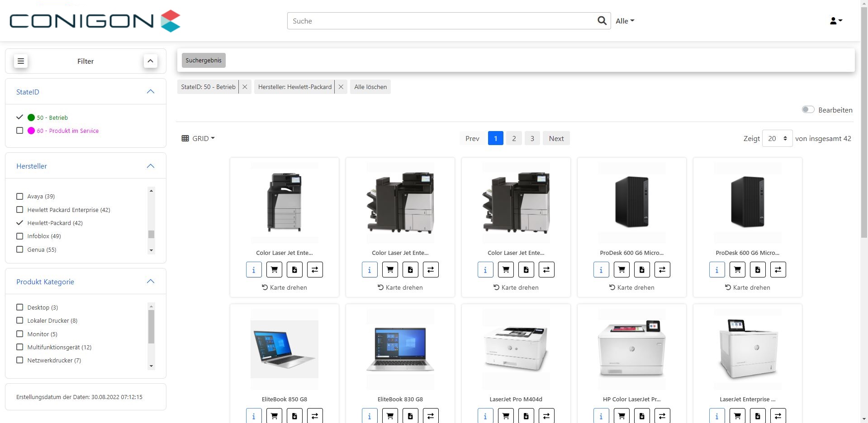Collapse the Filter panel with chevron button
Viewport: 868px width, 423px height.
click(x=151, y=61)
